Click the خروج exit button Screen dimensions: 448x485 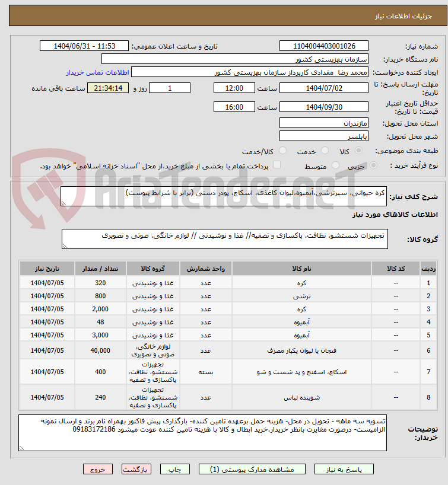click(98, 470)
